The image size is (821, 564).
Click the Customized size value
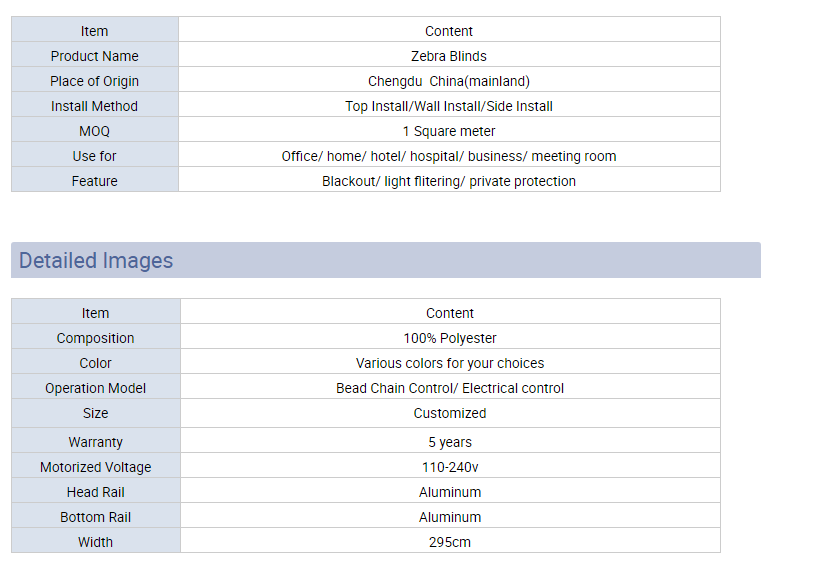click(450, 413)
